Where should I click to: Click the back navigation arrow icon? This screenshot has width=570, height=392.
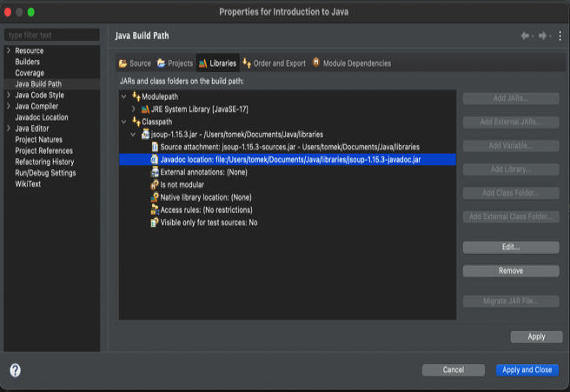pyautogui.click(x=525, y=36)
